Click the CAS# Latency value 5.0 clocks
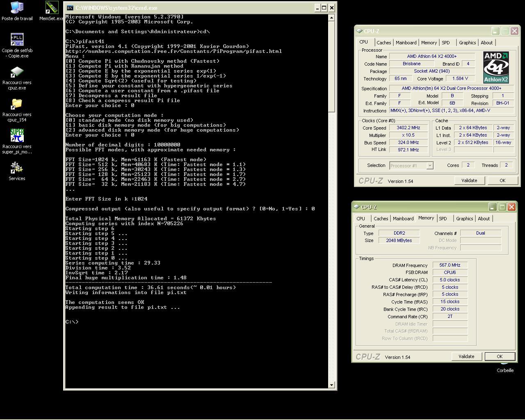Image resolution: width=525 pixels, height=420 pixels. click(450, 280)
